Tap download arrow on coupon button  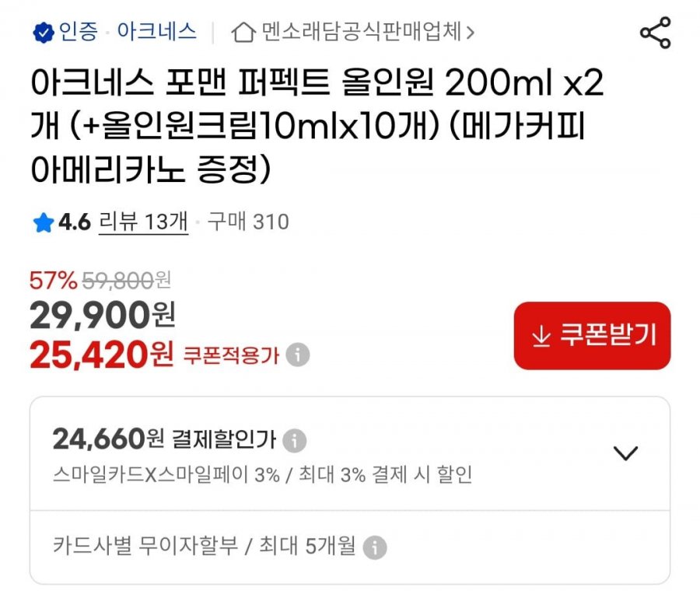click(541, 336)
